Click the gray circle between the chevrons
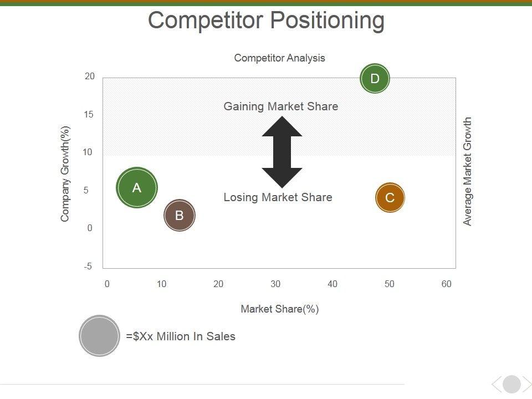532x399 pixels. [511, 384]
